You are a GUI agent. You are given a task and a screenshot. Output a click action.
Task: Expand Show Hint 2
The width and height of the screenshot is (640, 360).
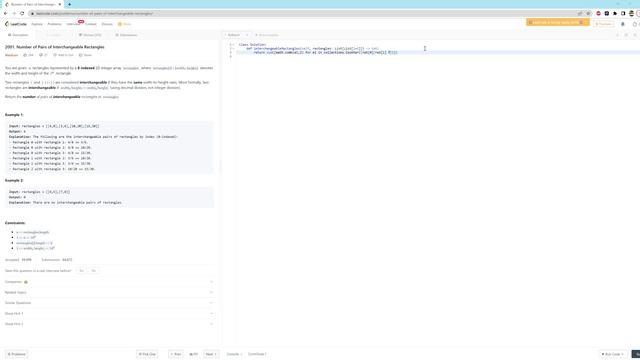click(x=109, y=324)
